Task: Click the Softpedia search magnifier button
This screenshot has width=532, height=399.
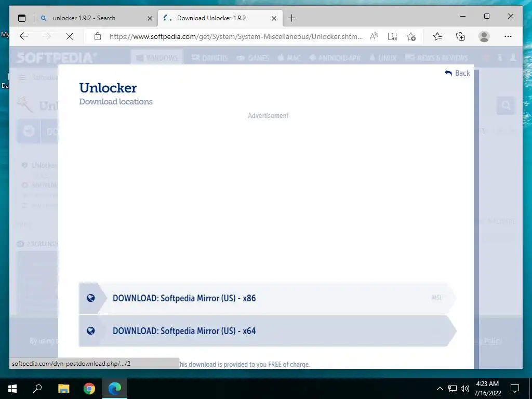Action: 506,106
